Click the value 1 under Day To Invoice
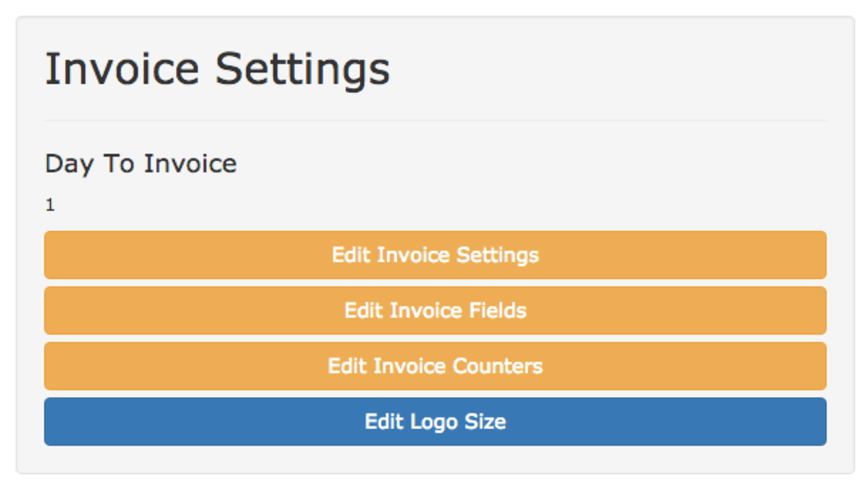 [x=50, y=205]
